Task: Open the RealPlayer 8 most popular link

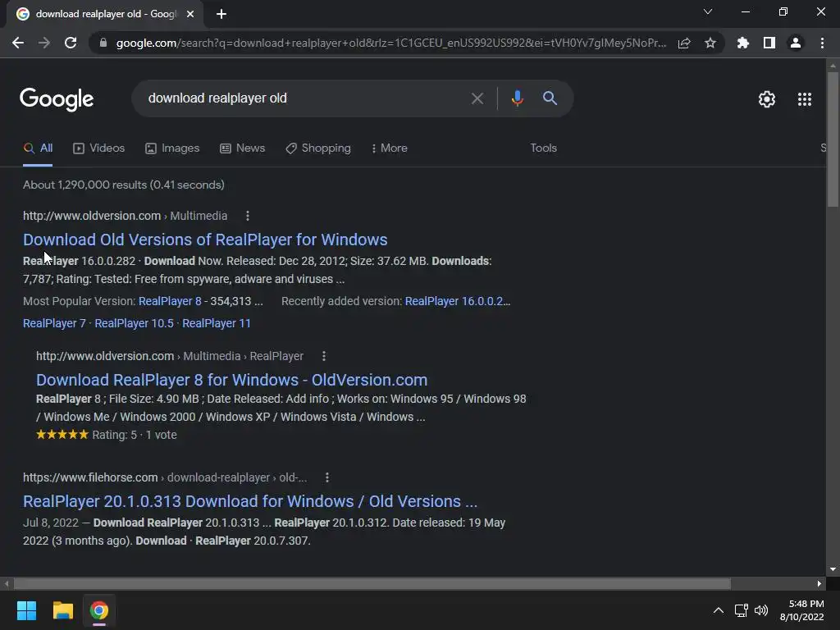Action: [x=170, y=301]
